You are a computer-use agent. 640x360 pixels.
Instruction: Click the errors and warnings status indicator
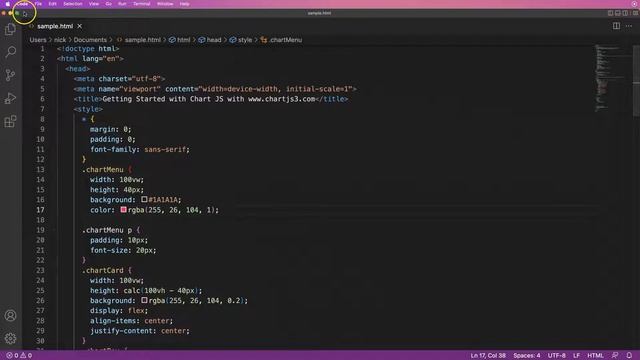coord(19,356)
